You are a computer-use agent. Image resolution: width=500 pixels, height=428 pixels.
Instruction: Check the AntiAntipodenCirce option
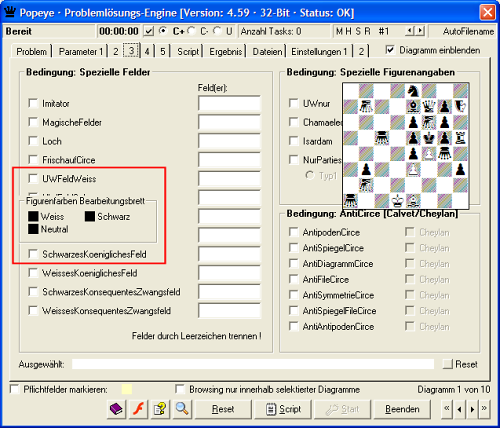point(293,326)
